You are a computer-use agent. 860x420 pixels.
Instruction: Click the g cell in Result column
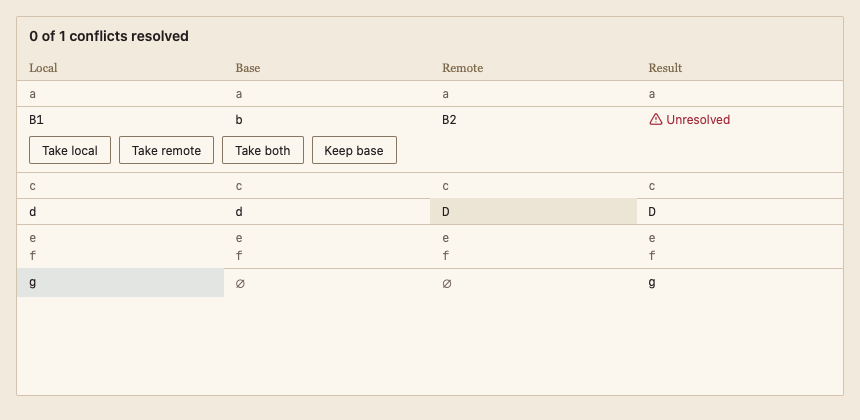740,283
